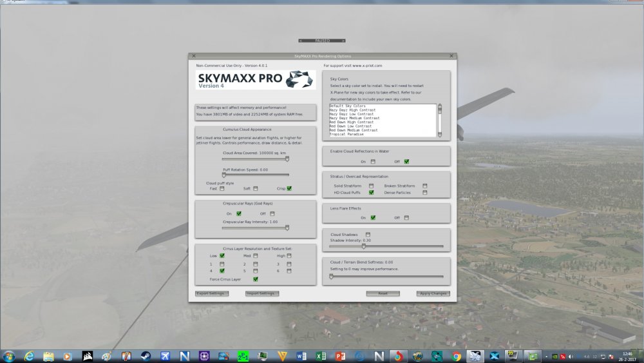Turn Lens Flare Effects Off

406,218
